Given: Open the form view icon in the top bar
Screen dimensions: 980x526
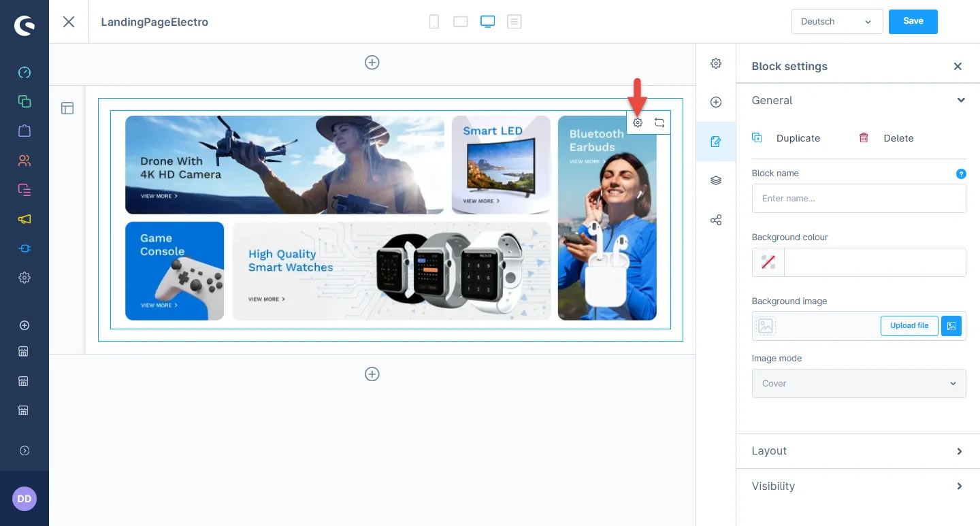Looking at the screenshot, I should tap(514, 22).
